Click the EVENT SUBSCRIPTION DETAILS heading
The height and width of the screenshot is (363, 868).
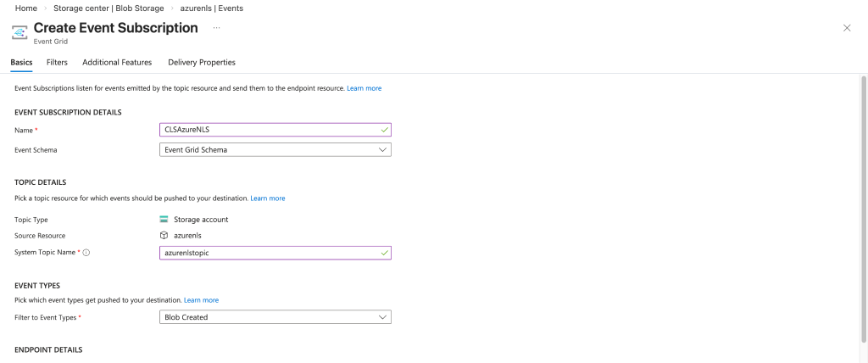[68, 113]
